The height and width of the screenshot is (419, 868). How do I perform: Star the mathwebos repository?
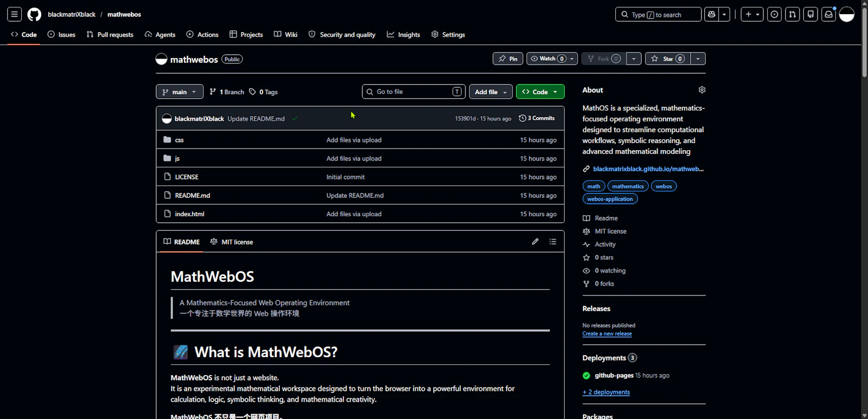click(x=668, y=59)
